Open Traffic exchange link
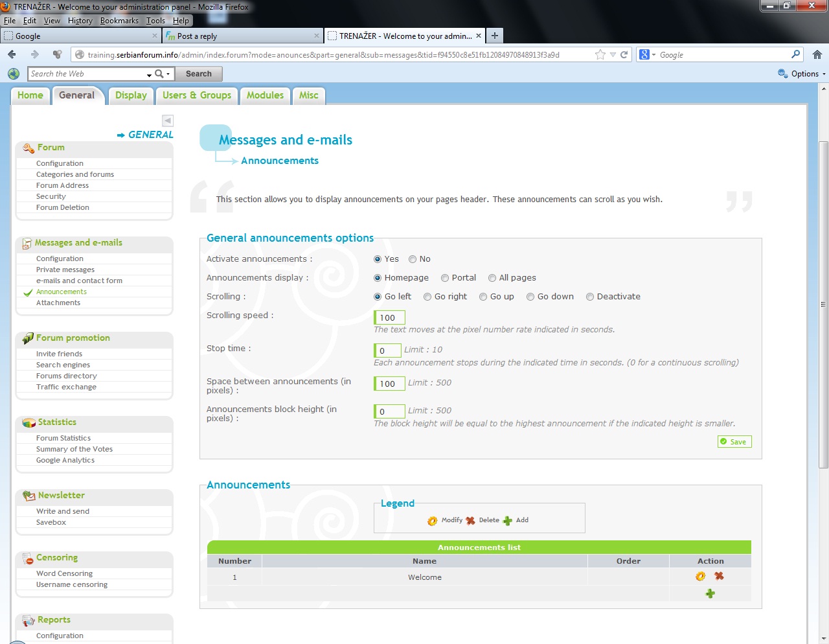The height and width of the screenshot is (644, 829). click(x=66, y=387)
